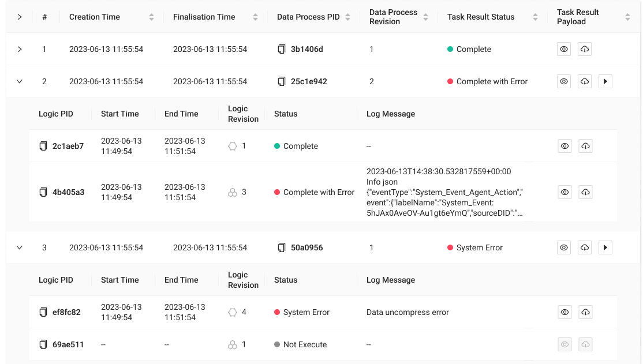View payload of task row 1
The height and width of the screenshot is (364, 643).
[564, 50]
